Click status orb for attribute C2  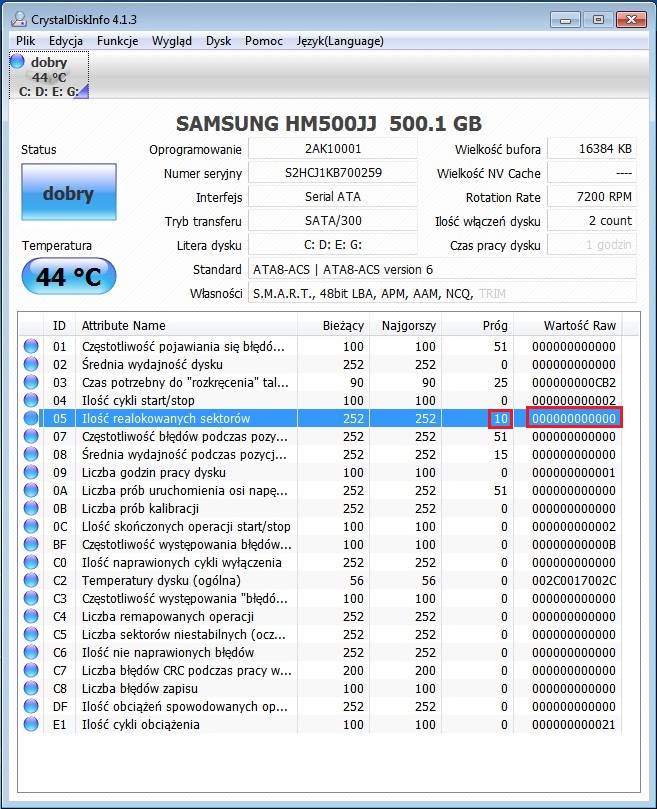point(31,580)
